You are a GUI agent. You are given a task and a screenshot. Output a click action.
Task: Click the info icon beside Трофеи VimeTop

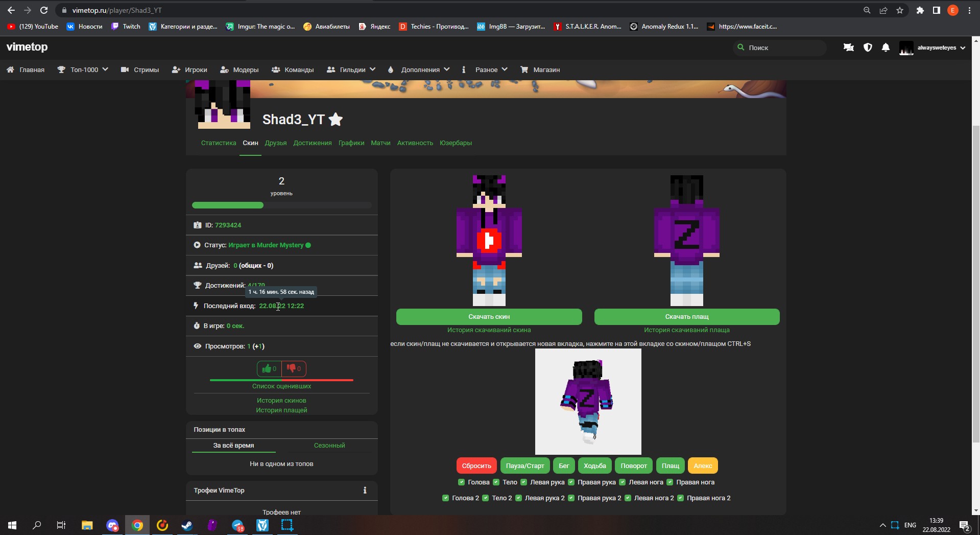point(365,490)
